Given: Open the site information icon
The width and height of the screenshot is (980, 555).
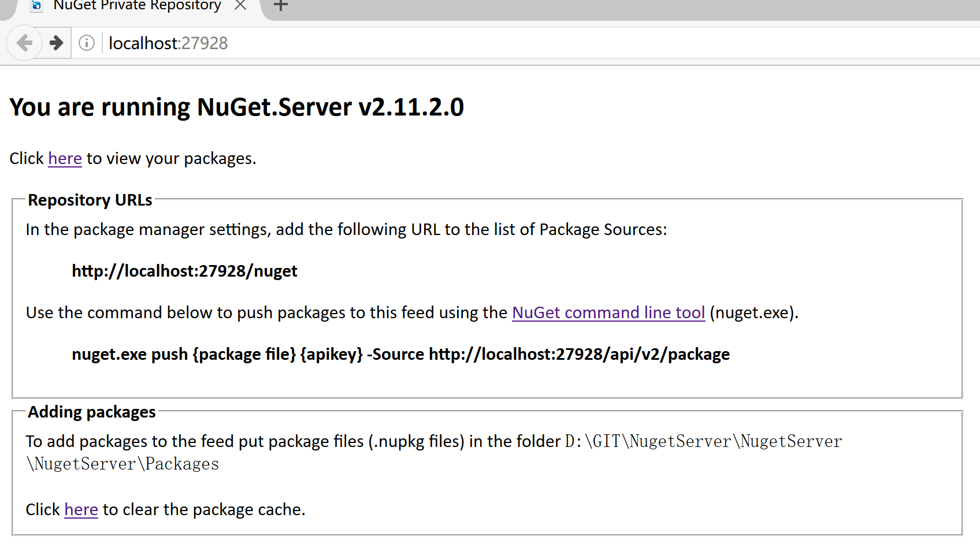Looking at the screenshot, I should [87, 43].
